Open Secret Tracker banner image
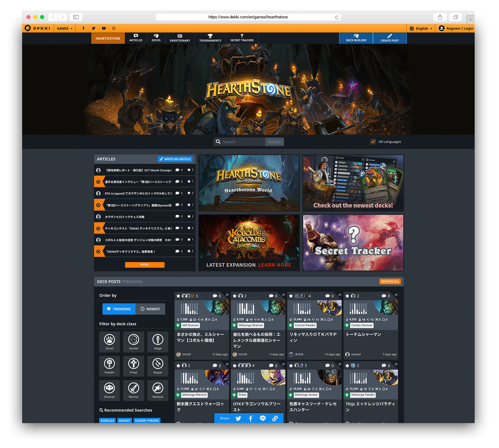 (x=353, y=243)
